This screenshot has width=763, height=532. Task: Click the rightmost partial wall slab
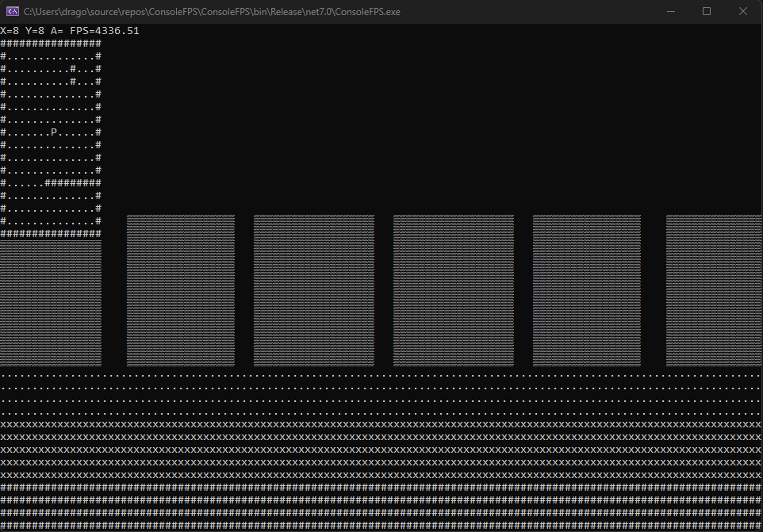coord(714,289)
